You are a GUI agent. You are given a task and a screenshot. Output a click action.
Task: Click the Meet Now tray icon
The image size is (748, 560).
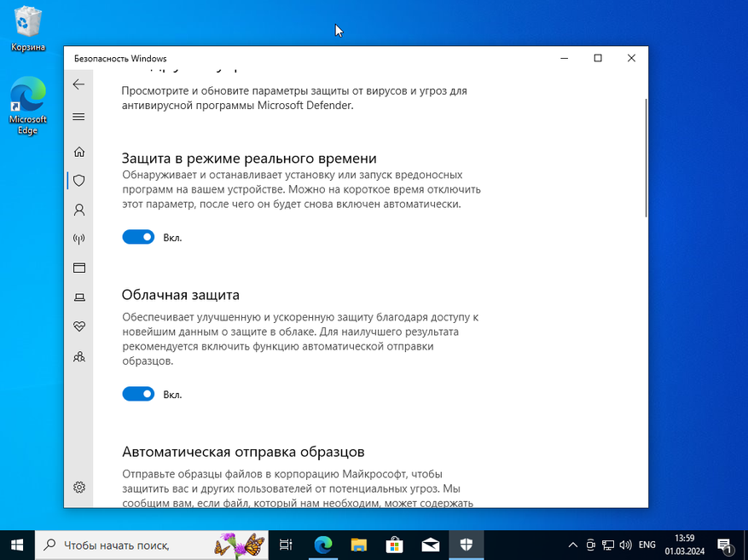coord(590,545)
